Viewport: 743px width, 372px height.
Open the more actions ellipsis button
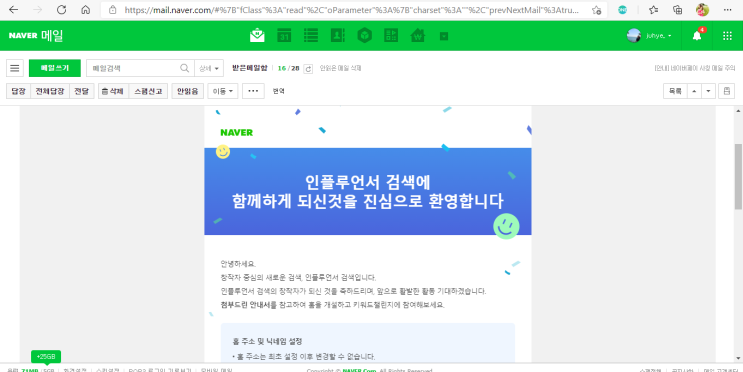click(x=253, y=91)
